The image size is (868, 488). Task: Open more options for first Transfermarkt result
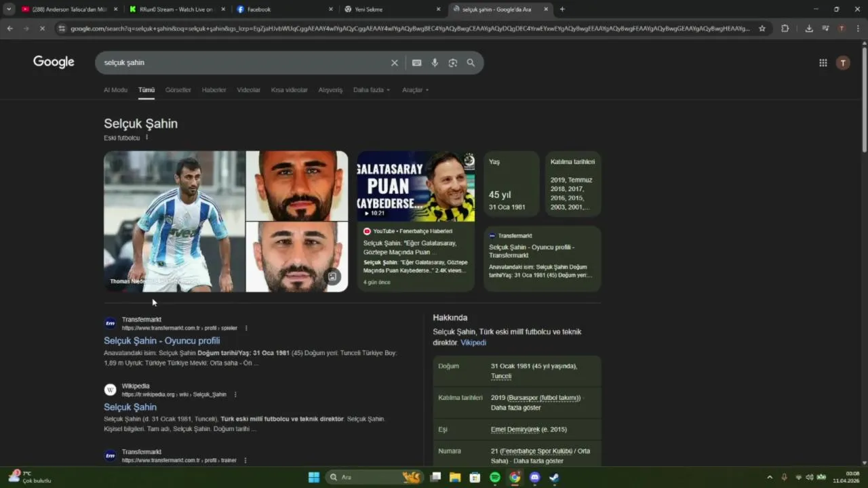click(246, 328)
